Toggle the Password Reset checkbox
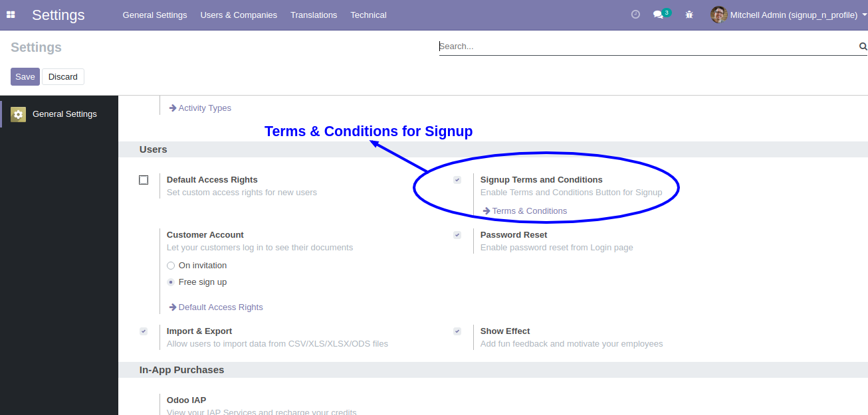The width and height of the screenshot is (868, 415). pyautogui.click(x=457, y=235)
